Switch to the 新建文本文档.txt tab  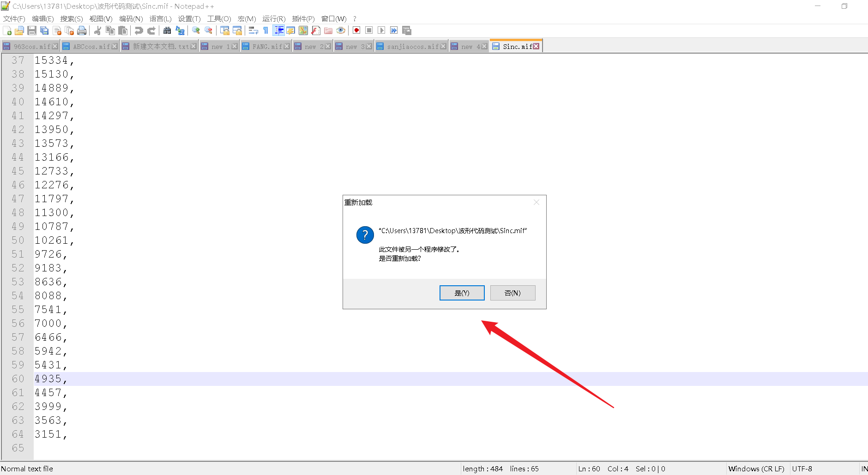pos(161,47)
